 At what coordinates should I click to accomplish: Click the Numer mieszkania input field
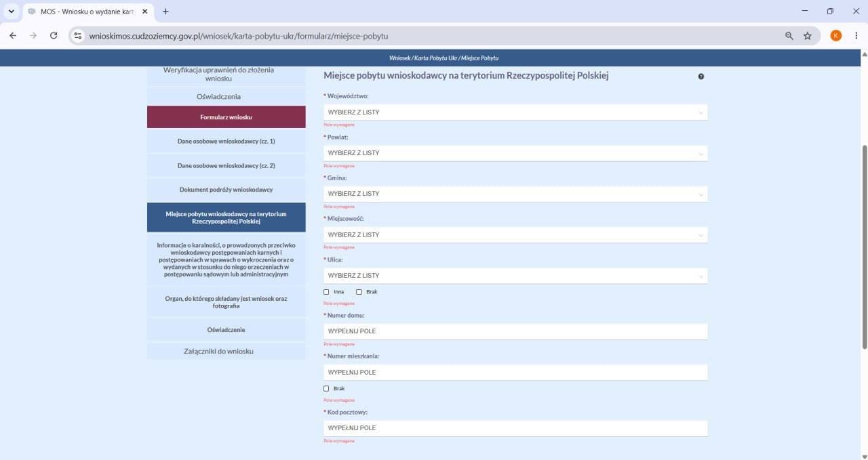(515, 373)
